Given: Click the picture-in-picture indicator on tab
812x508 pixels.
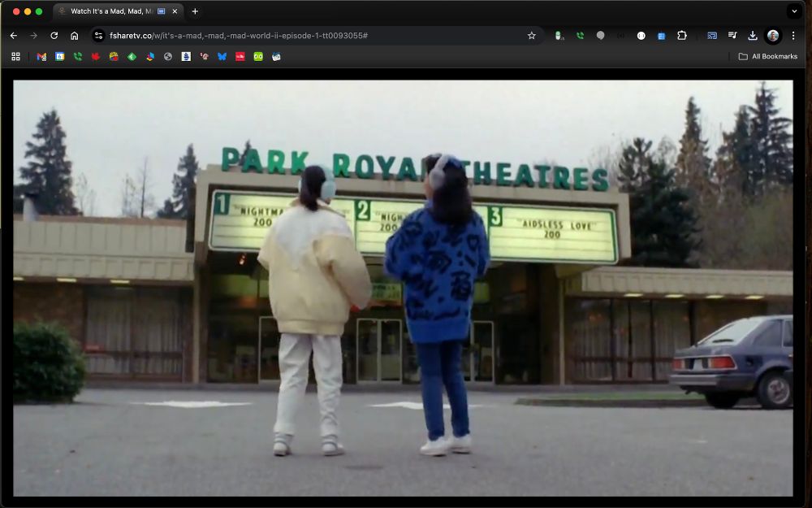Looking at the screenshot, I should tap(161, 11).
